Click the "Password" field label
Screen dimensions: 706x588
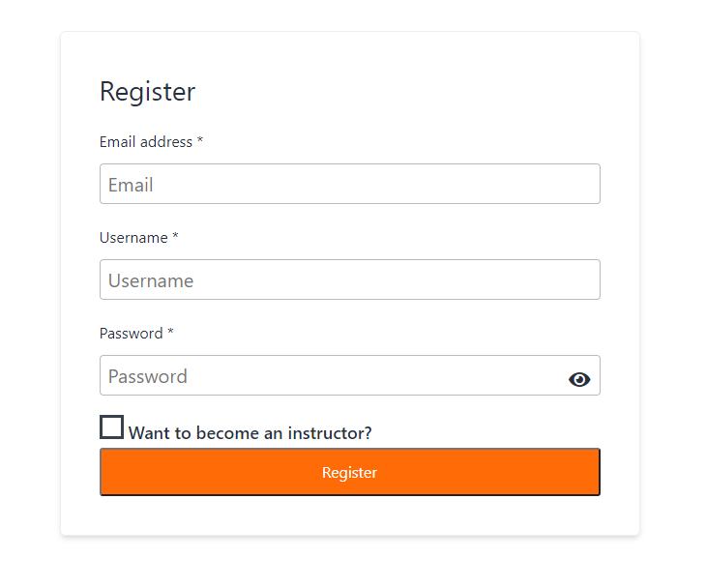pyautogui.click(x=131, y=334)
